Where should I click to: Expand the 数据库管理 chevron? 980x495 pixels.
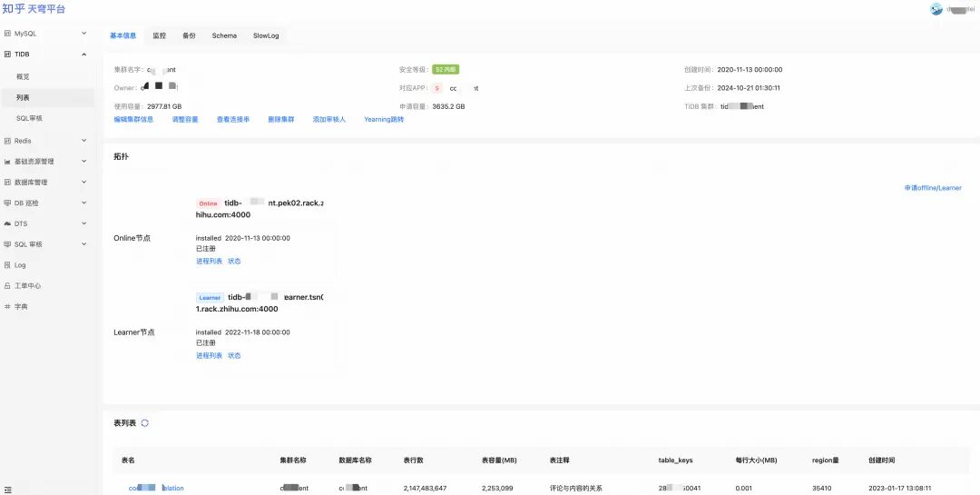click(x=84, y=182)
